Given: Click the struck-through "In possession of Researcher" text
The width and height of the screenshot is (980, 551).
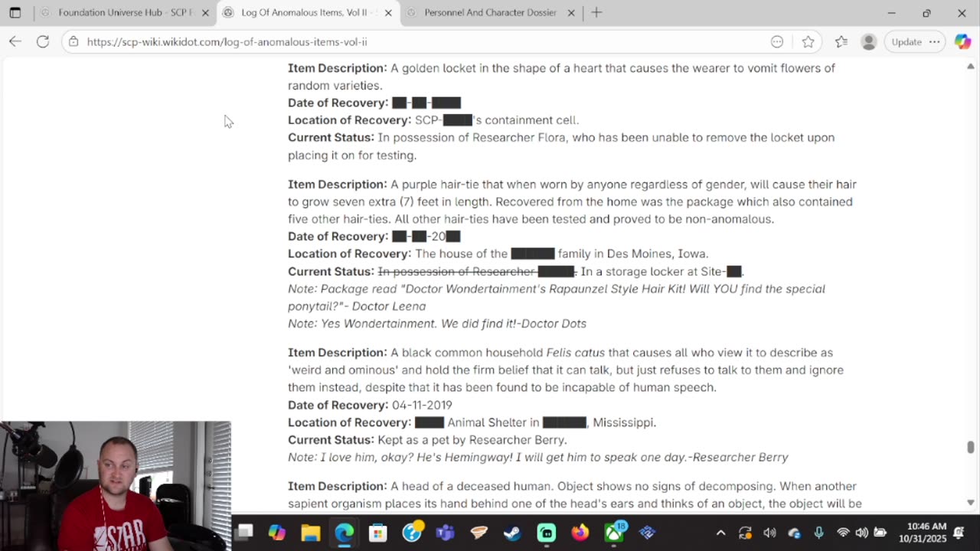Looking at the screenshot, I should [457, 272].
